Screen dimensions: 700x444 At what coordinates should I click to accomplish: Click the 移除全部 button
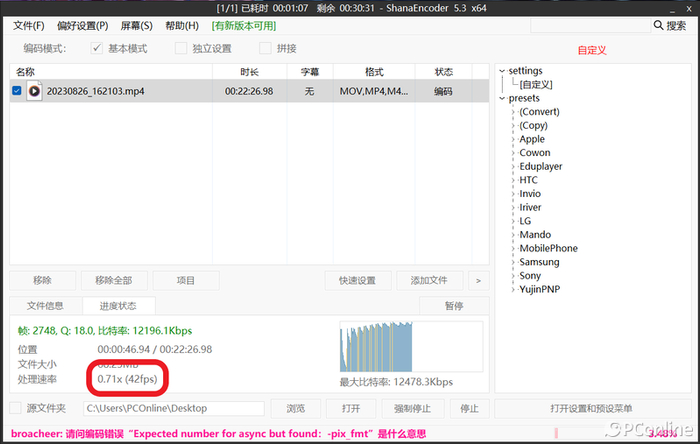click(114, 280)
